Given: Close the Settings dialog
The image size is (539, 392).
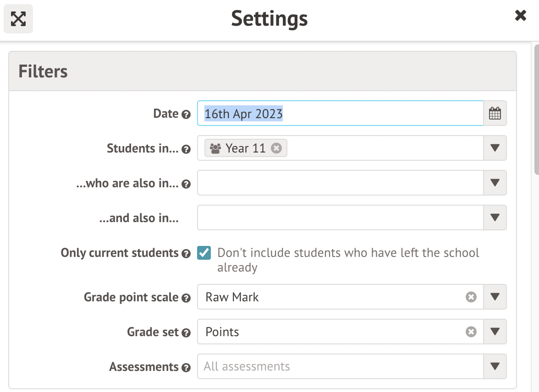Looking at the screenshot, I should (x=520, y=16).
